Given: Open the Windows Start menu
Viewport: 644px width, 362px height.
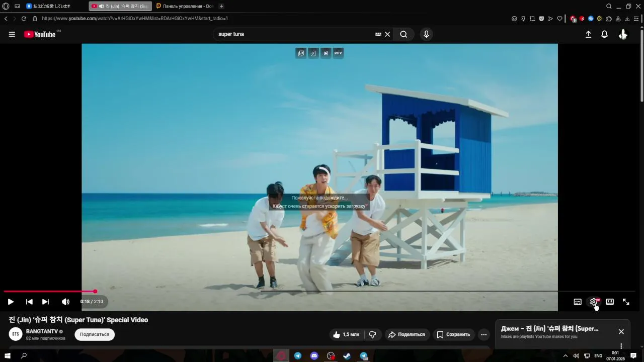Looking at the screenshot, I should pyautogui.click(x=8, y=355).
